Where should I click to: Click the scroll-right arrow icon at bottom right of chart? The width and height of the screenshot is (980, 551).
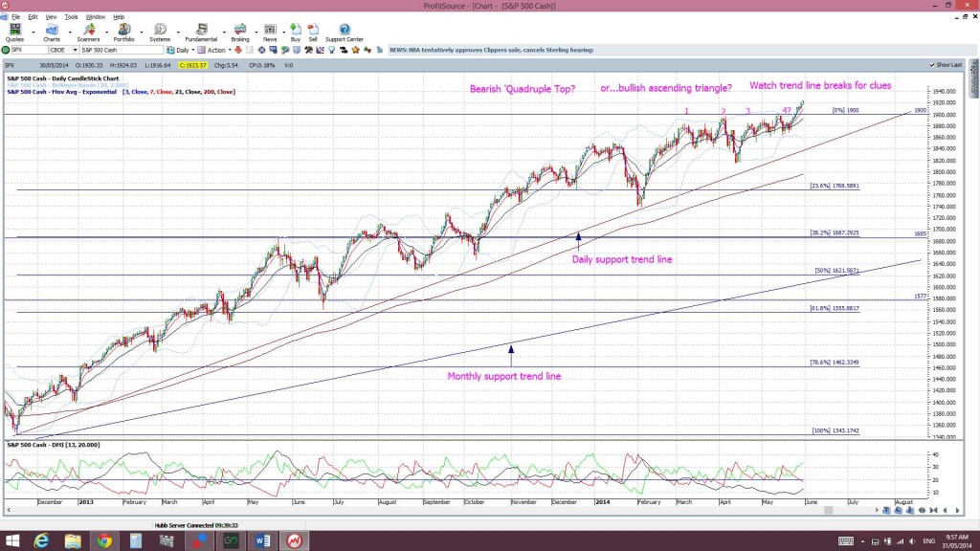[957, 511]
